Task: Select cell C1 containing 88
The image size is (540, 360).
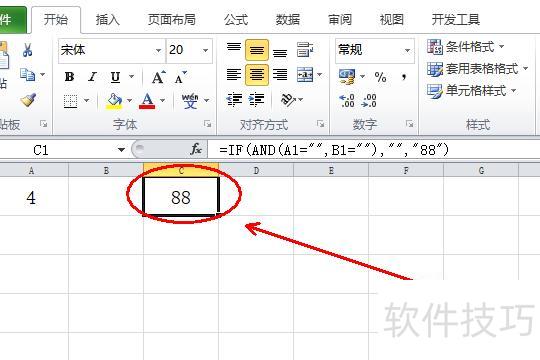Action: [x=181, y=196]
